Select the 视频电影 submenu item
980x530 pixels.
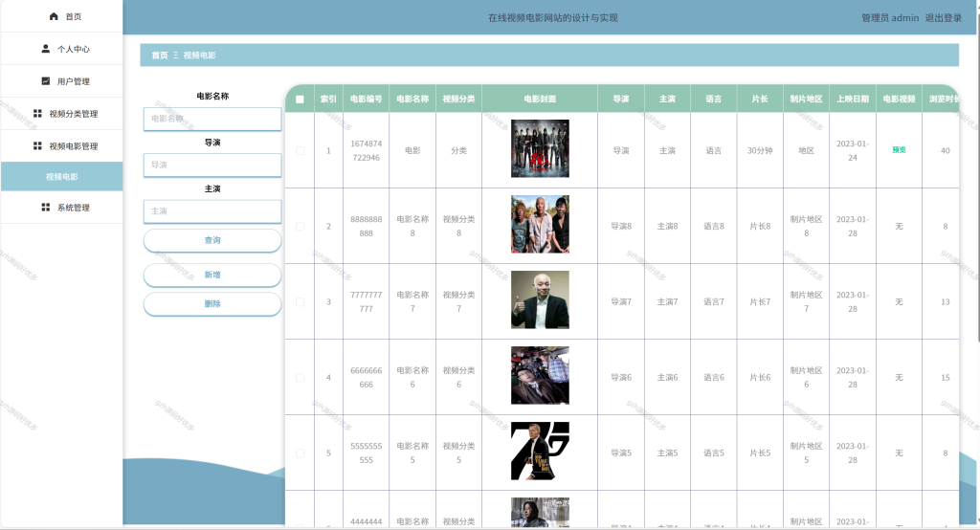tap(62, 177)
